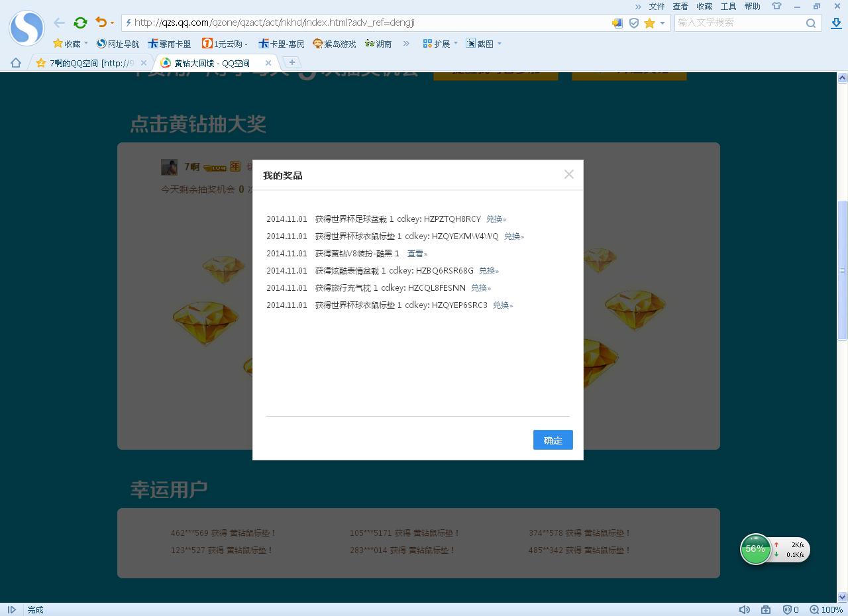Click 兑换 for cdkey HZQYEP6SRC3
The image size is (848, 616).
pyautogui.click(x=503, y=305)
